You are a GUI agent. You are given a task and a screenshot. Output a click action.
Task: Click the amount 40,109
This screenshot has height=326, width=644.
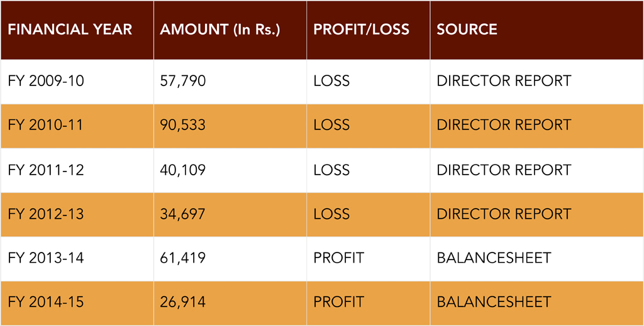(x=183, y=170)
